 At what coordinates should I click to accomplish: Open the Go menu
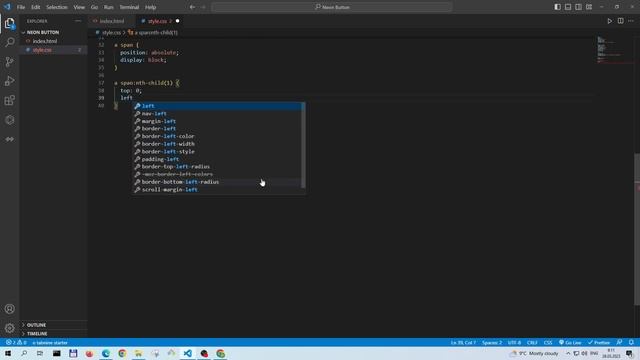point(94,7)
